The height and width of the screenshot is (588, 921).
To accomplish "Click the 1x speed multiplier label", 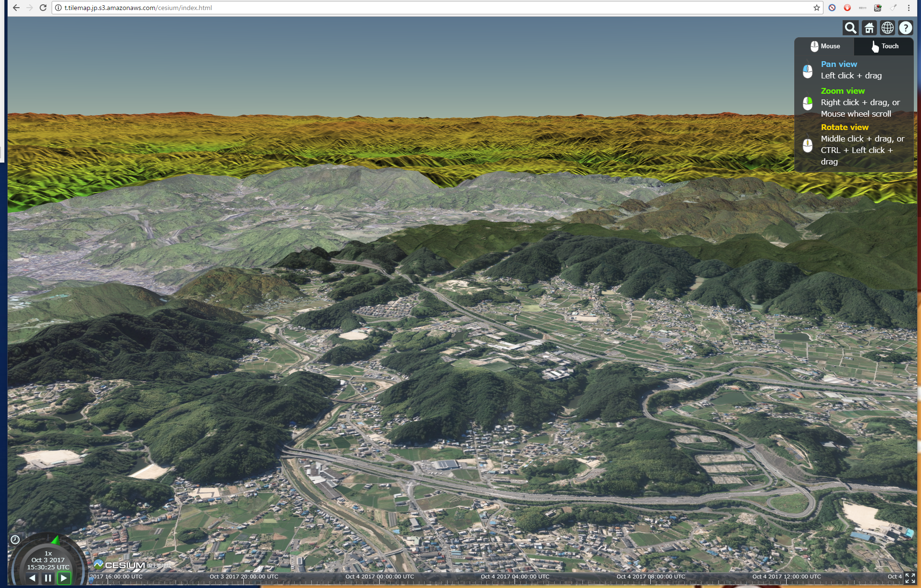I will click(x=48, y=553).
